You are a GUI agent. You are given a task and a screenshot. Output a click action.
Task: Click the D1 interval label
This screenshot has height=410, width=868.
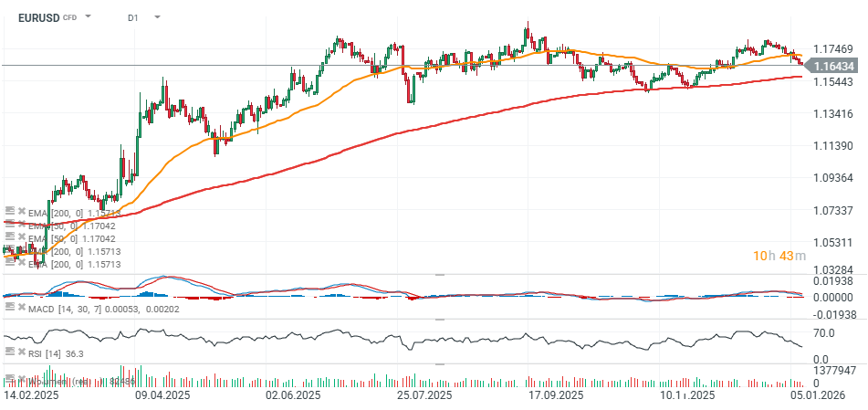click(x=133, y=16)
